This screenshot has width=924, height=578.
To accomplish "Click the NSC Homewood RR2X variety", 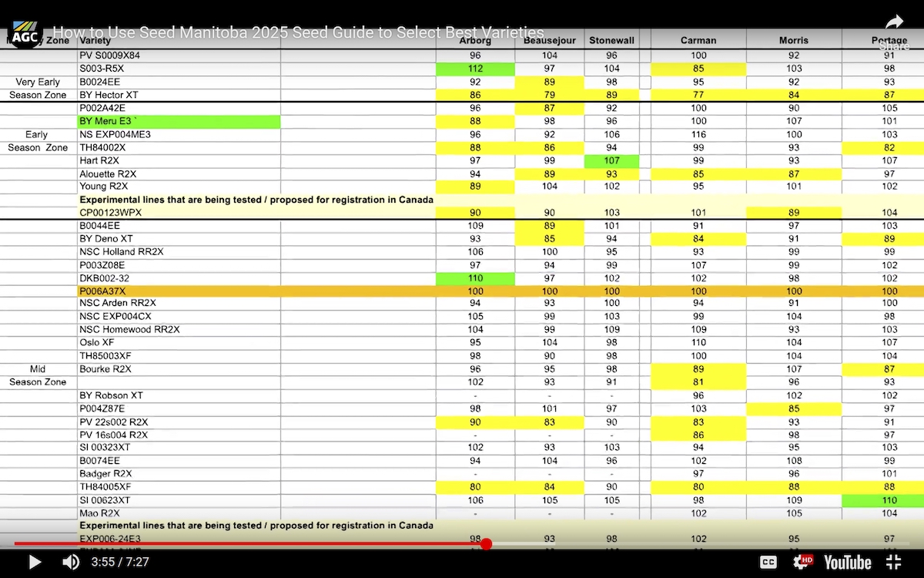I will click(129, 329).
